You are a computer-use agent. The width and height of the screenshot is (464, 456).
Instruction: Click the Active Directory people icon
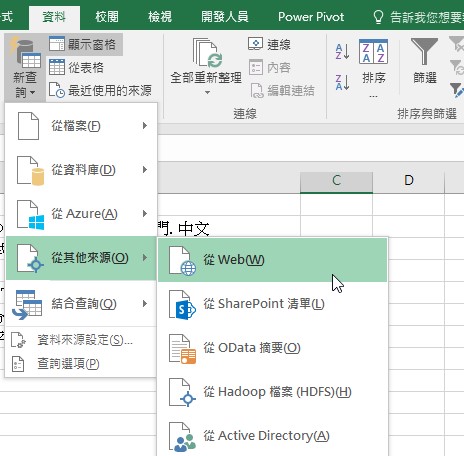(x=182, y=437)
